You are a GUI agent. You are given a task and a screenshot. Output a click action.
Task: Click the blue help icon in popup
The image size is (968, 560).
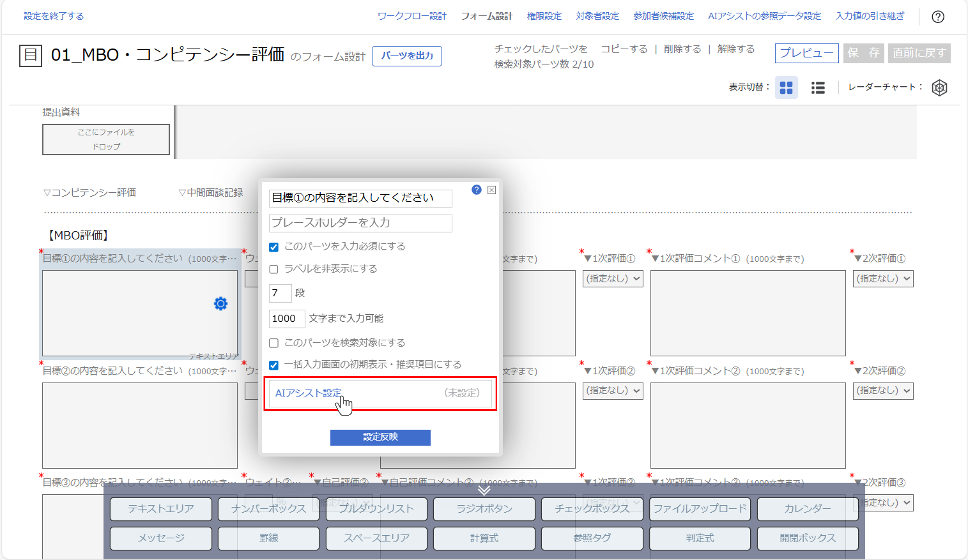pyautogui.click(x=476, y=190)
